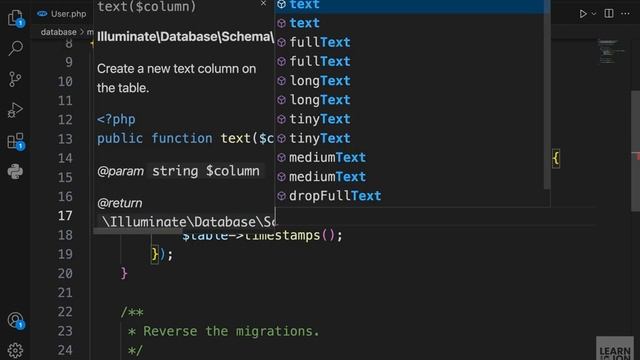Select the second mediumText suggestion
Image resolution: width=640 pixels, height=360 pixels.
click(x=410, y=176)
